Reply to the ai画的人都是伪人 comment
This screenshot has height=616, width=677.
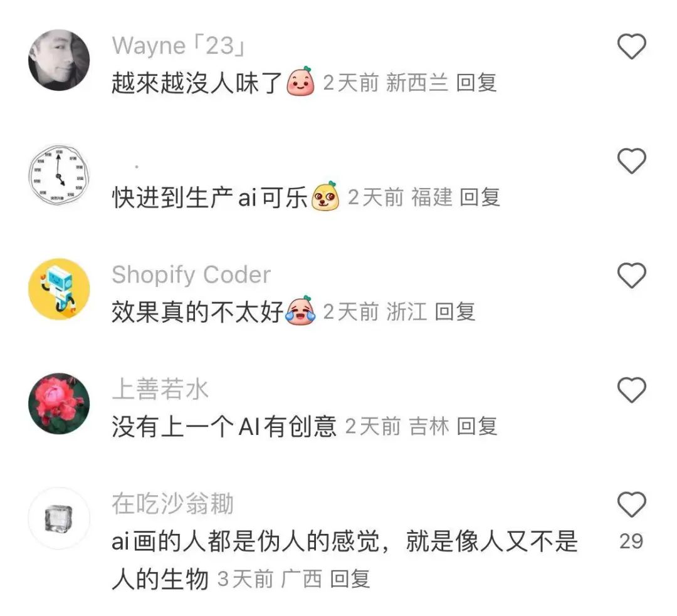click(x=350, y=579)
